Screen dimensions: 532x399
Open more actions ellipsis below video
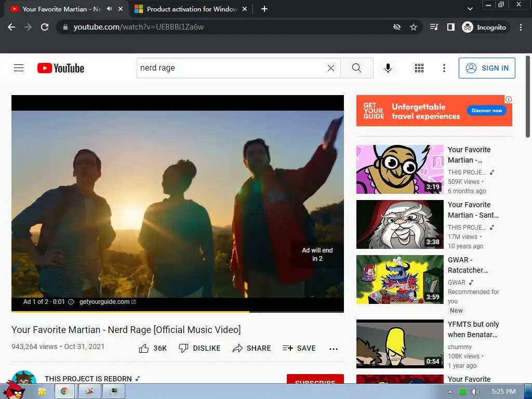333,349
